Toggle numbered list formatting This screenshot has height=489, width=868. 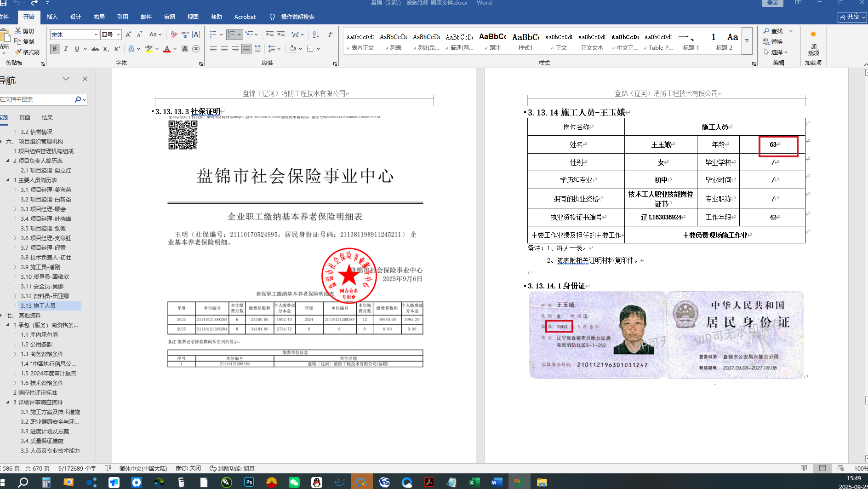[x=231, y=35]
